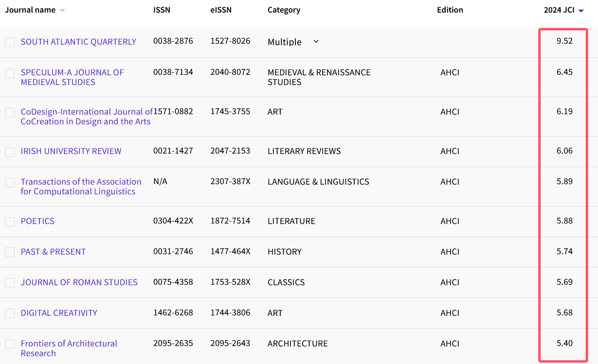Click the Category column header
The height and width of the screenshot is (364, 598).
tap(284, 10)
